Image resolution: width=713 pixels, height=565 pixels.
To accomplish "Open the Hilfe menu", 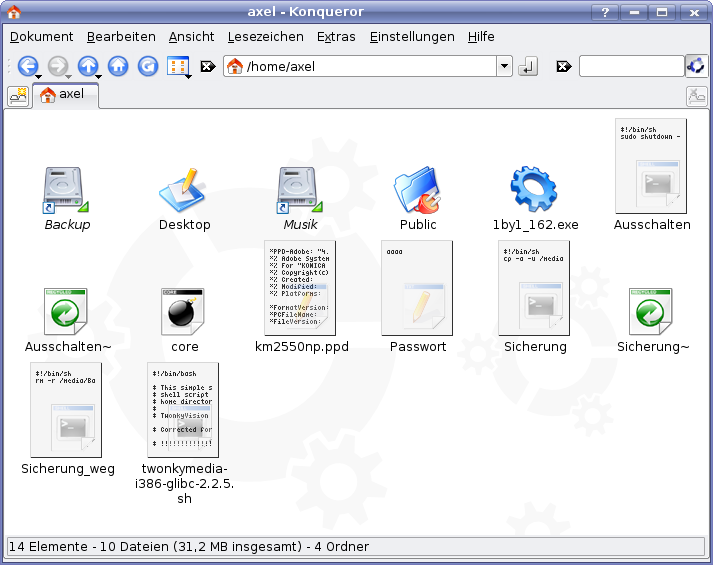I will point(481,37).
